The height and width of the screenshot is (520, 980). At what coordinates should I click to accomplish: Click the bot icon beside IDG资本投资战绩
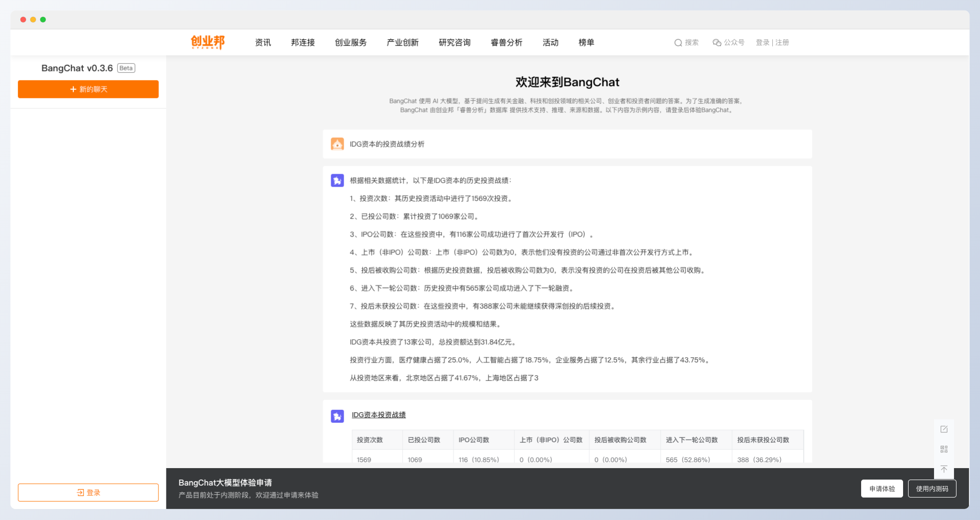337,416
